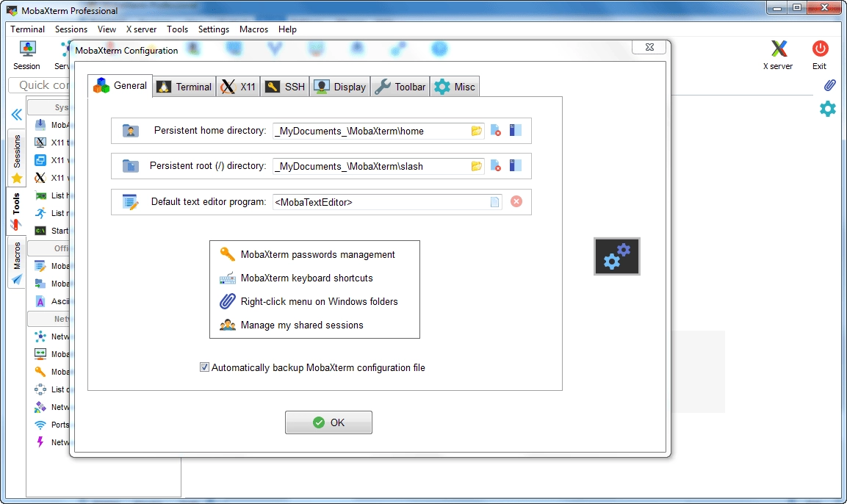Click the lightning bolt network tool icon
Image resolution: width=847 pixels, height=504 pixels.
coord(40,442)
